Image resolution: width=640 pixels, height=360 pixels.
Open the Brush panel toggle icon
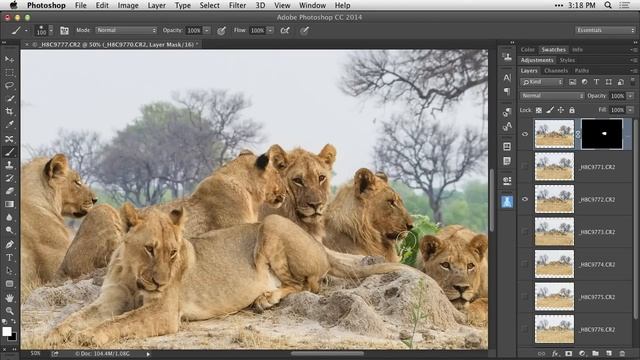[64, 31]
